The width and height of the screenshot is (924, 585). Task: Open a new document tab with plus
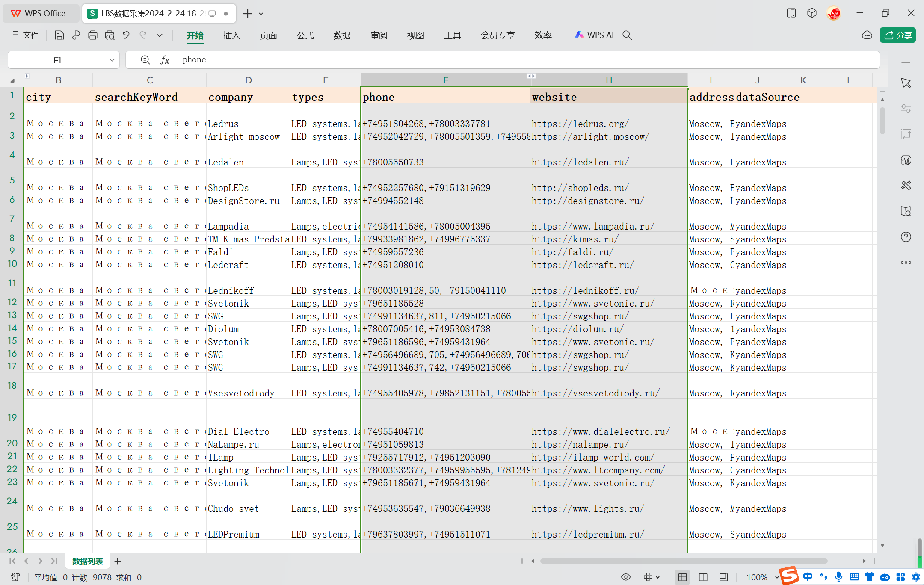(x=248, y=14)
